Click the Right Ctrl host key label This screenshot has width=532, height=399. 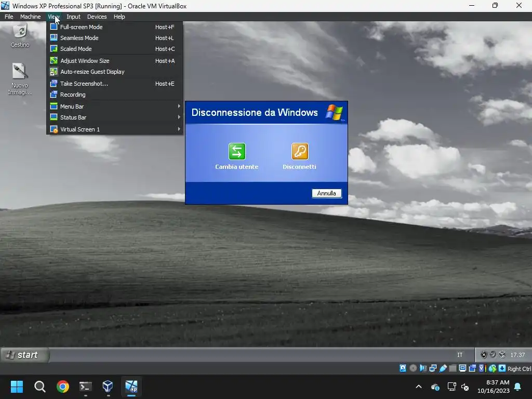pos(520,369)
